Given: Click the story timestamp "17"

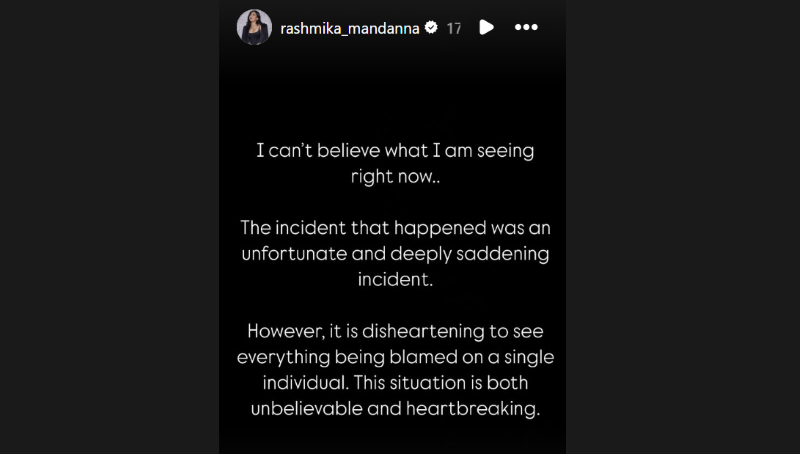Looking at the screenshot, I should tap(453, 28).
